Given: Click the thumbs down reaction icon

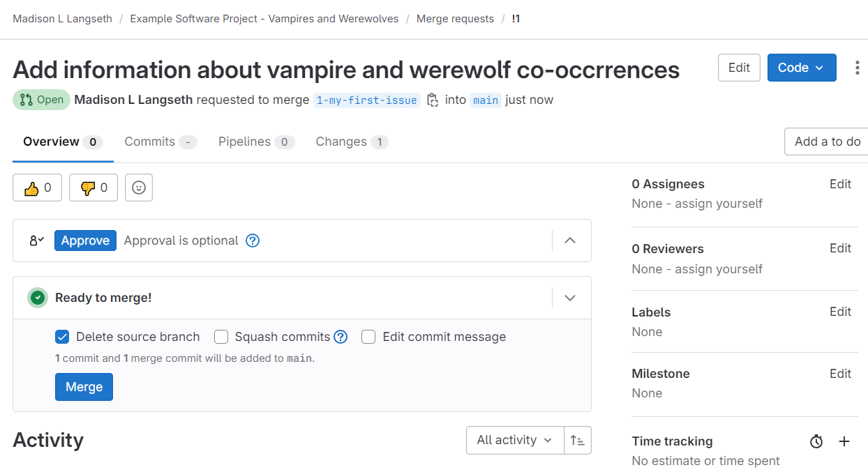Looking at the screenshot, I should click(88, 188).
